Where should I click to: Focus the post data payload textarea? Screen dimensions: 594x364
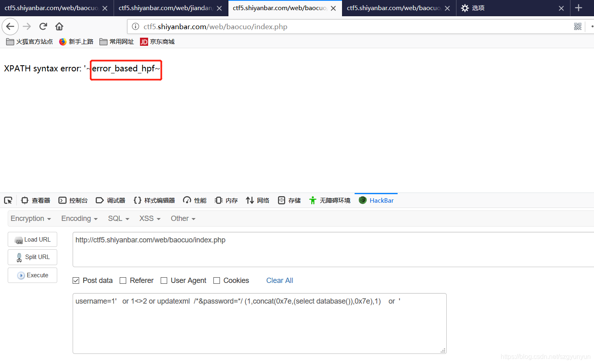click(x=260, y=323)
